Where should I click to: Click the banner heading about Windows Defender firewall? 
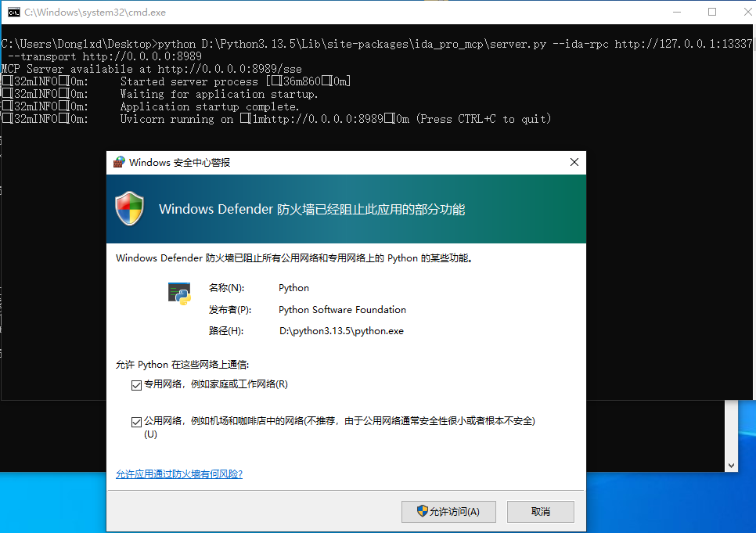click(312, 209)
